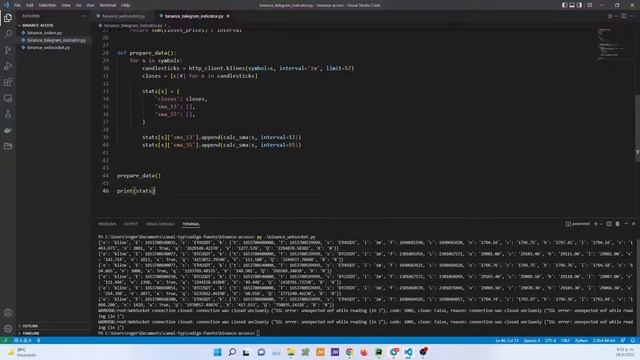Open the Go menu
640x360 pixels.
[x=79, y=5]
